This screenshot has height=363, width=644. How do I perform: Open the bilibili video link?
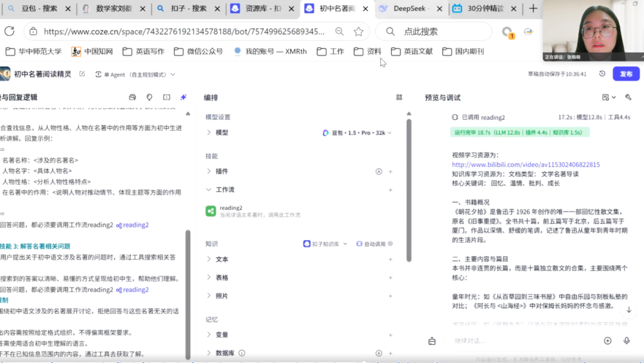tap(525, 164)
